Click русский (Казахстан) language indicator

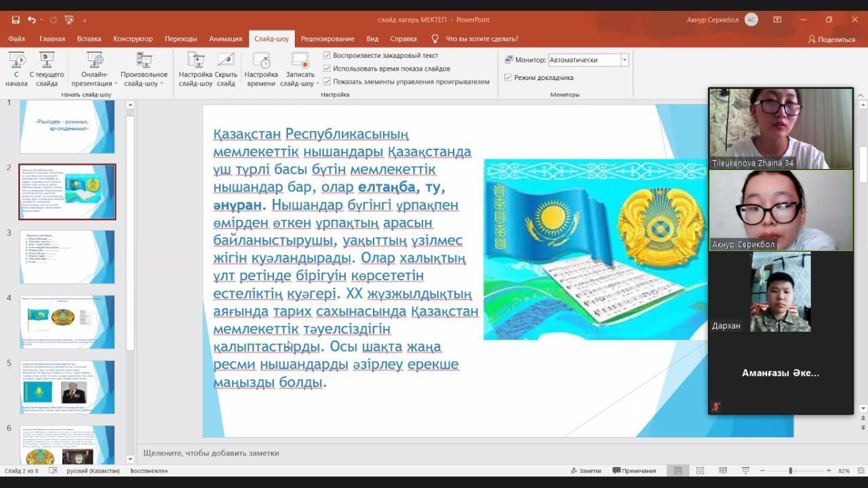(93, 470)
